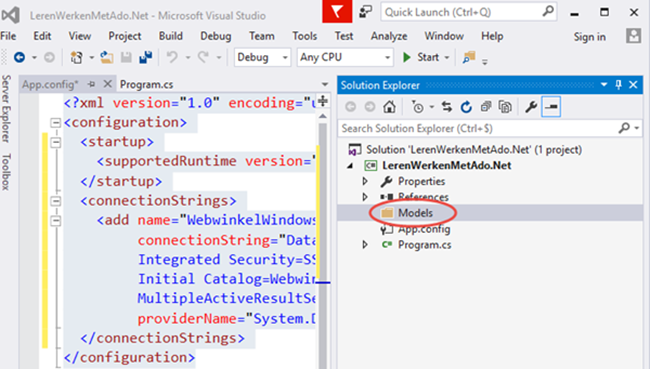Click Solution Explorer Back icon
This screenshot has width=650, height=369.
coord(351,107)
